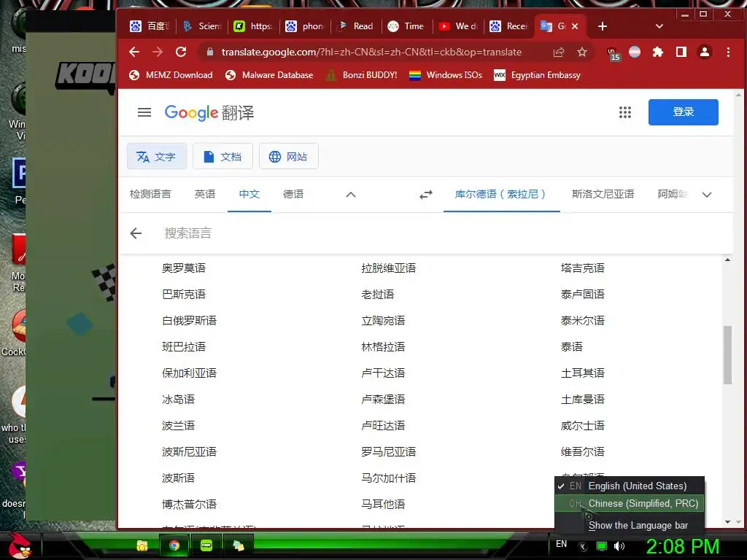Image resolution: width=747 pixels, height=560 pixels.
Task: Click the 2:08 PM taskbar clock
Action: (682, 546)
